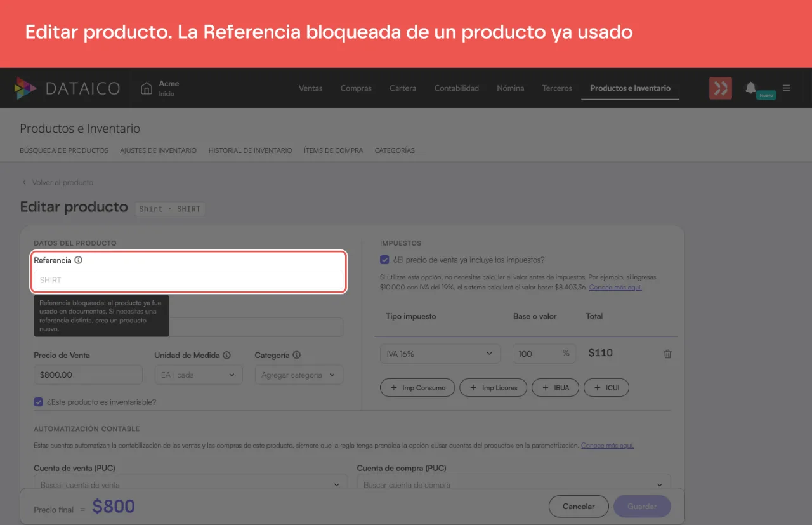Image resolution: width=812 pixels, height=525 pixels.
Task: Click the Cancelar button
Action: [x=579, y=507]
